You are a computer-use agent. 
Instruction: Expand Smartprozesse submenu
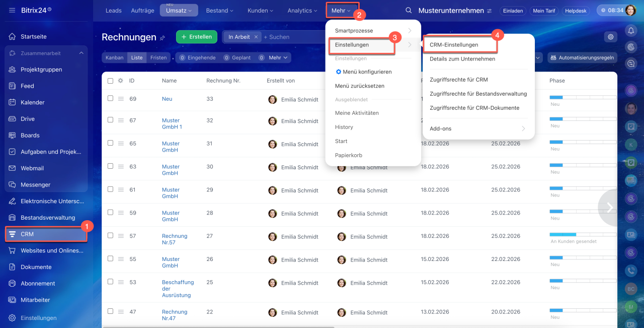pyautogui.click(x=373, y=31)
